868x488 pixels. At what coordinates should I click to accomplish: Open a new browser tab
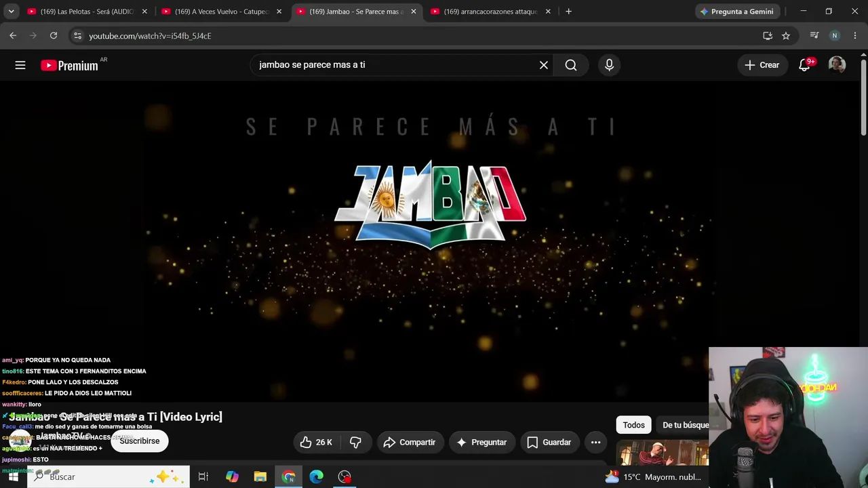(568, 12)
